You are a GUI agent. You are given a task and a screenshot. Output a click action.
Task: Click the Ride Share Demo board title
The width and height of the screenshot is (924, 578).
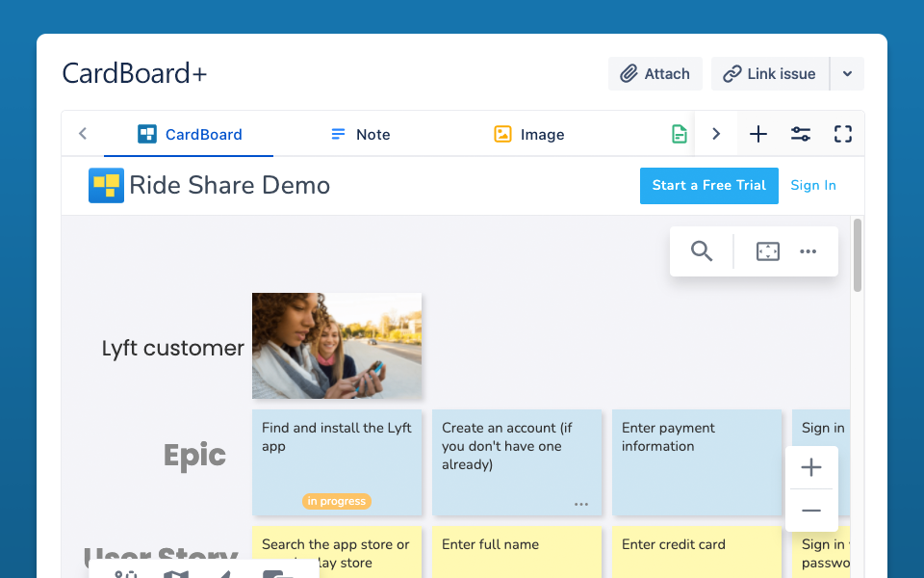(x=230, y=185)
